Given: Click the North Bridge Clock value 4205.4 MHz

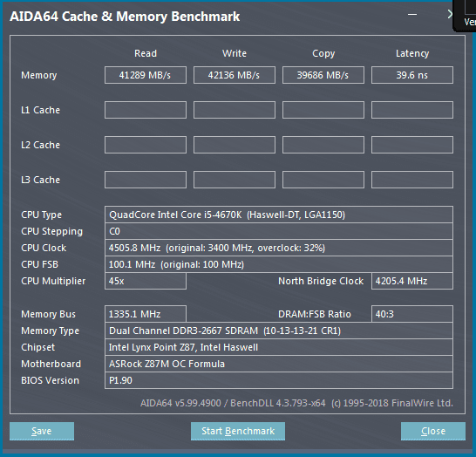Looking at the screenshot, I should 412,281.
